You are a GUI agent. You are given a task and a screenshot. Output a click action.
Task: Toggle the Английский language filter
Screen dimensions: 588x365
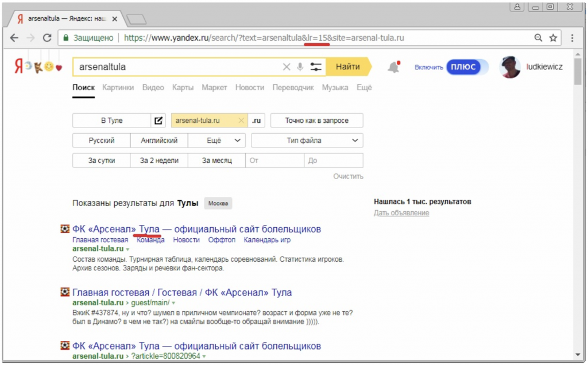159,141
